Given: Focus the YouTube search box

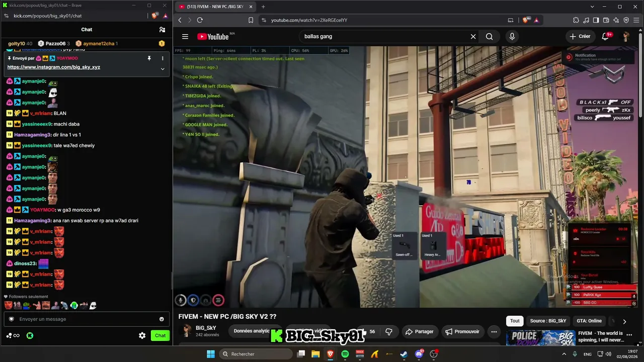Looking at the screenshot, I should 384,37.
